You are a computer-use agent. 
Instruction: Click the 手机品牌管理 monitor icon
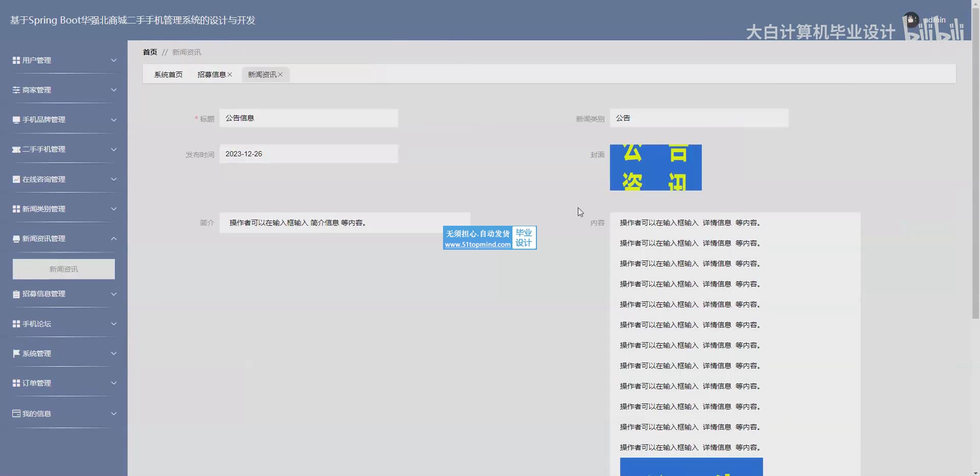[x=16, y=120]
